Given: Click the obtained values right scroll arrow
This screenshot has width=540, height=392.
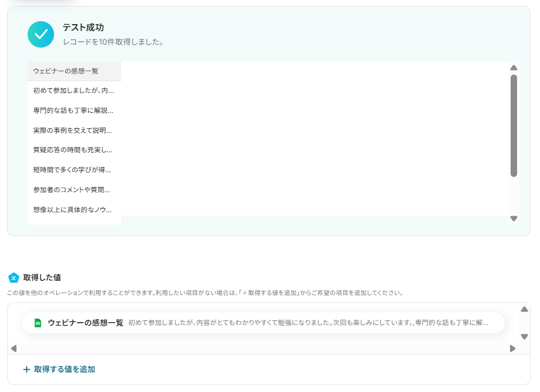Looking at the screenshot, I should 513,349.
